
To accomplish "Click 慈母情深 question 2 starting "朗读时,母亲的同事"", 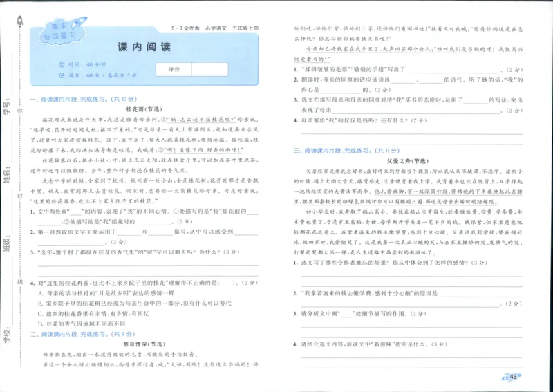I will [x=408, y=84].
